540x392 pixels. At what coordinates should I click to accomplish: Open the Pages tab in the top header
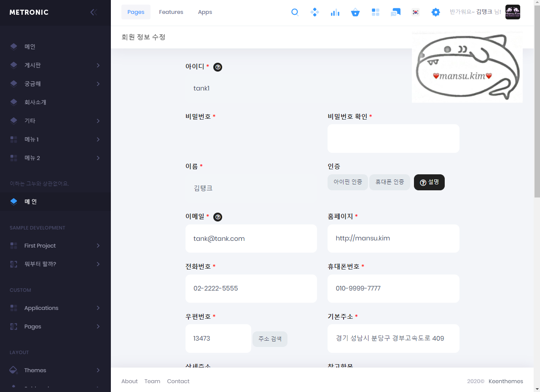pyautogui.click(x=136, y=12)
